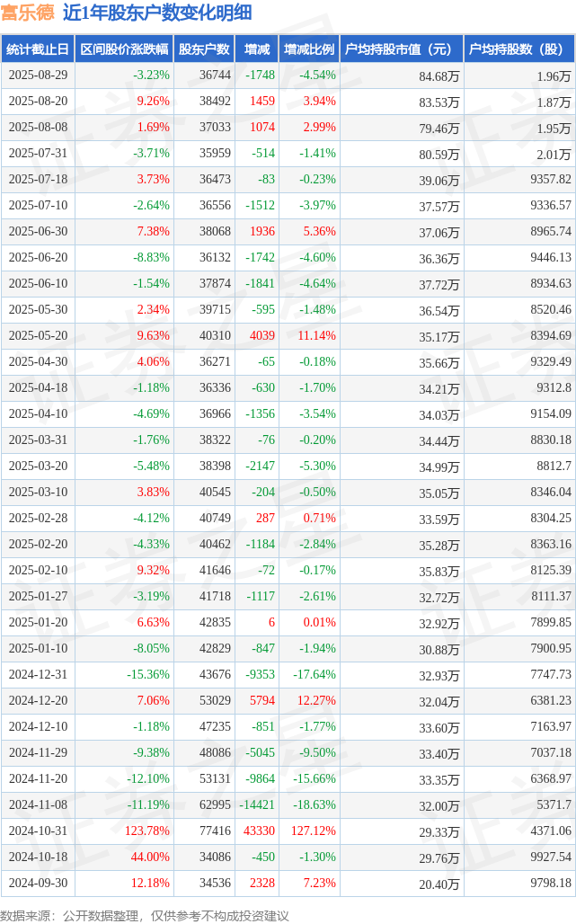Click the 43330 increase value

(x=259, y=831)
